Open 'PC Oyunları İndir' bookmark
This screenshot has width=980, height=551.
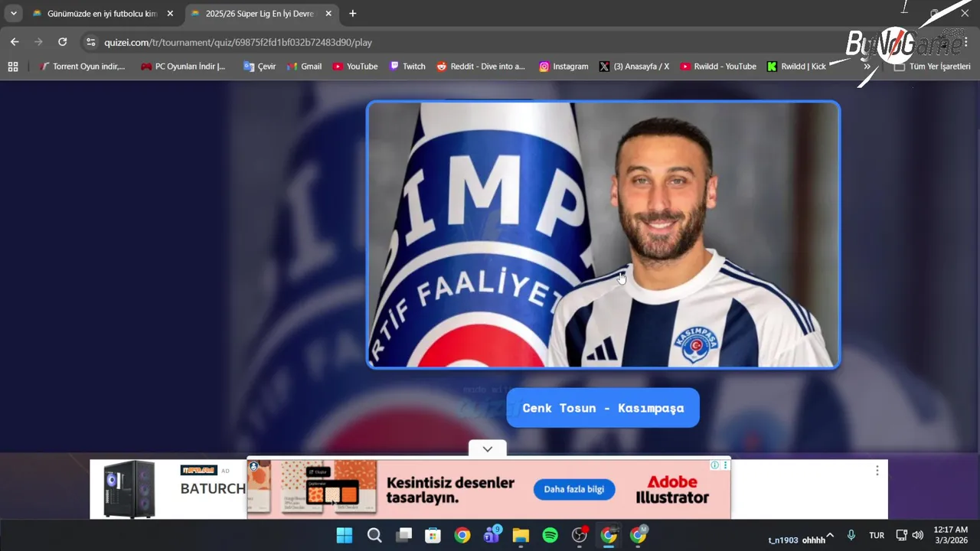[x=183, y=67]
